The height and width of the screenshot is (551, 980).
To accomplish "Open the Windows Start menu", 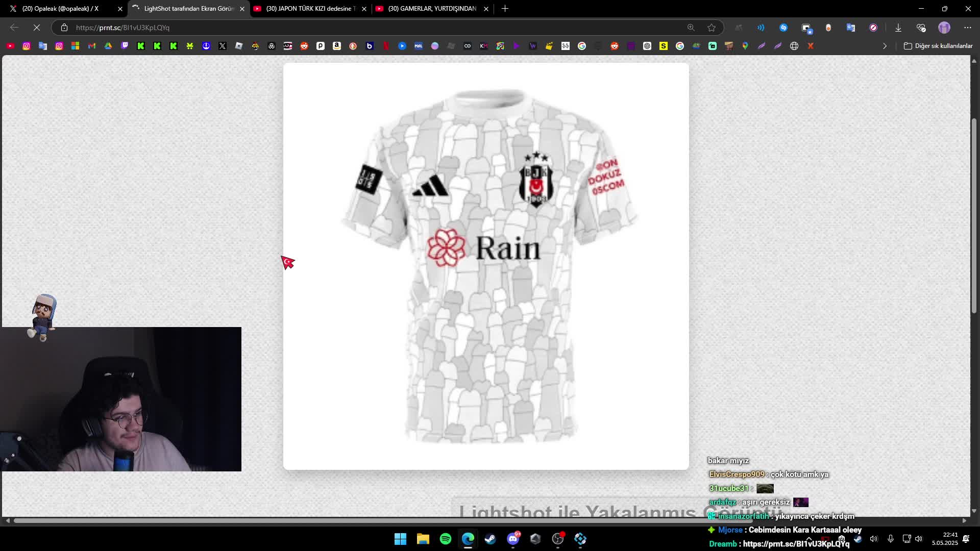I will pyautogui.click(x=401, y=539).
